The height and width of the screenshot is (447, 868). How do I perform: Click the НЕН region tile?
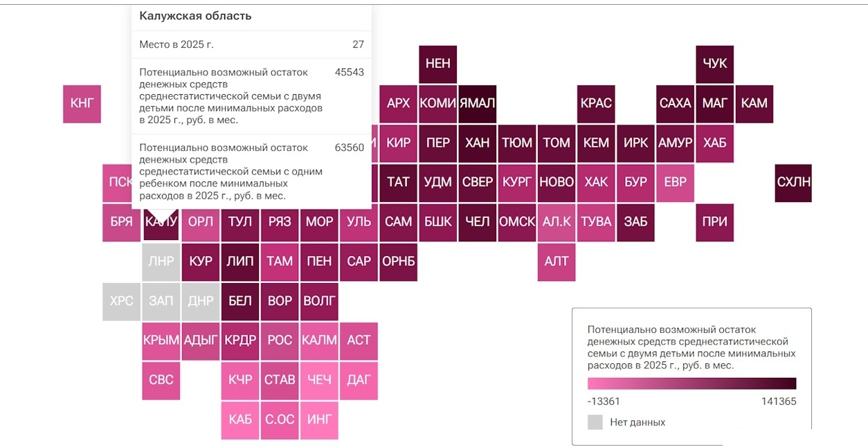pos(437,64)
